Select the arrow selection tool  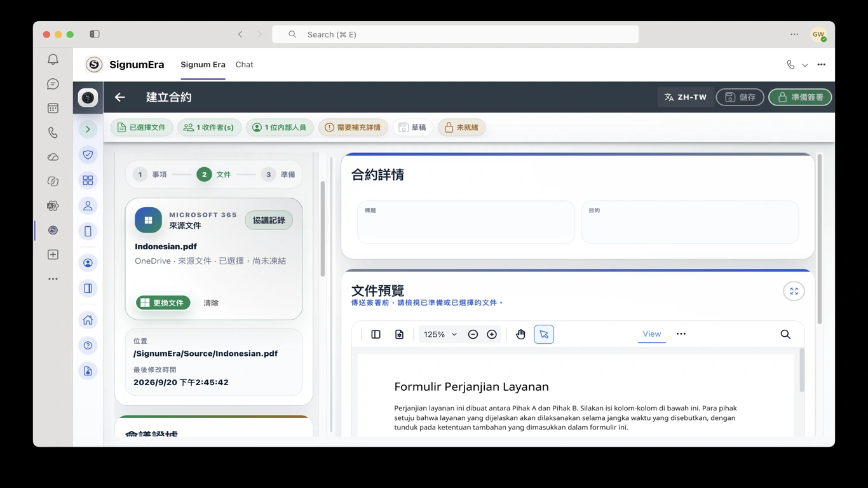tap(544, 334)
